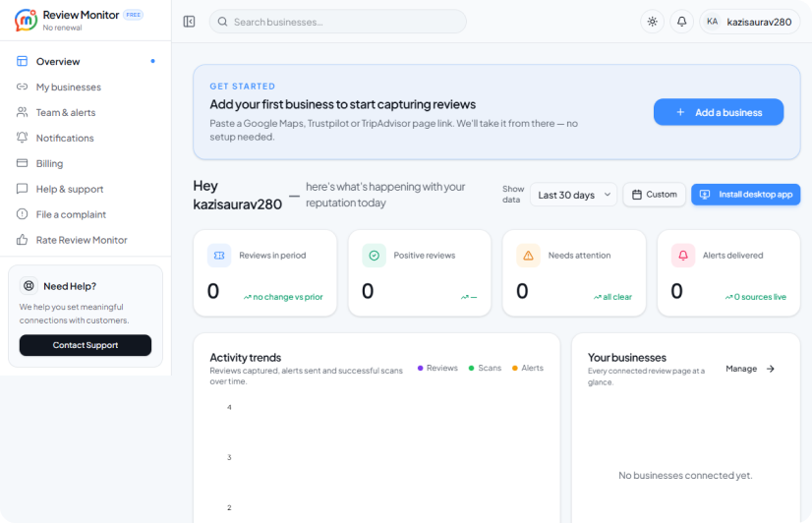Open notifications via the bell icon in header
This screenshot has height=523, width=812.
tap(682, 22)
